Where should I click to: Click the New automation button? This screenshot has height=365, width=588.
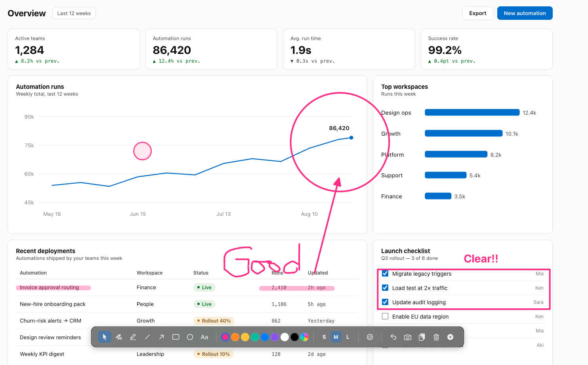pyautogui.click(x=525, y=13)
